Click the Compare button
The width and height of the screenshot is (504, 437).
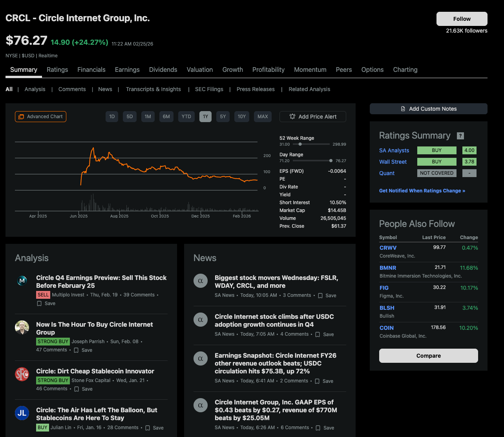[429, 356]
